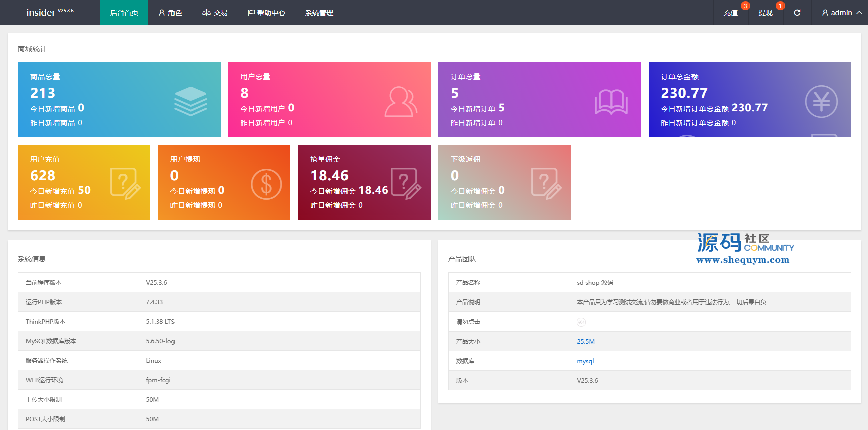Open the 系统管理 menu
868x430 pixels.
click(x=319, y=13)
